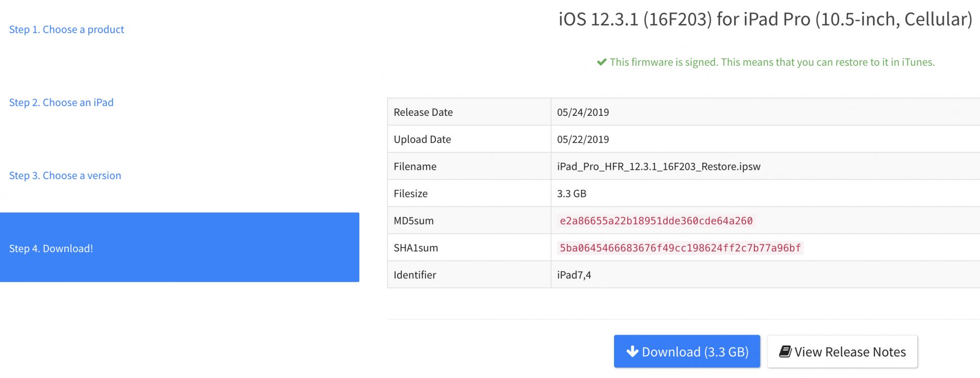Open View Release Notes button
980x378 pixels.
click(842, 351)
